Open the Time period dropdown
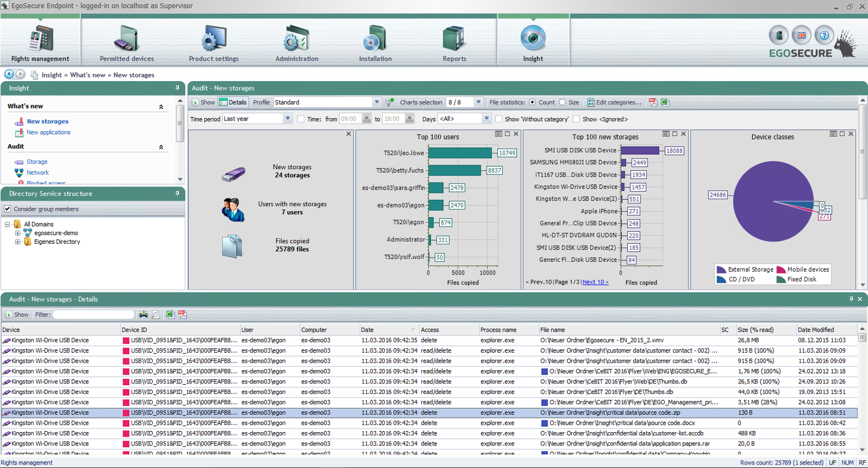This screenshot has width=868, height=468. pos(288,118)
